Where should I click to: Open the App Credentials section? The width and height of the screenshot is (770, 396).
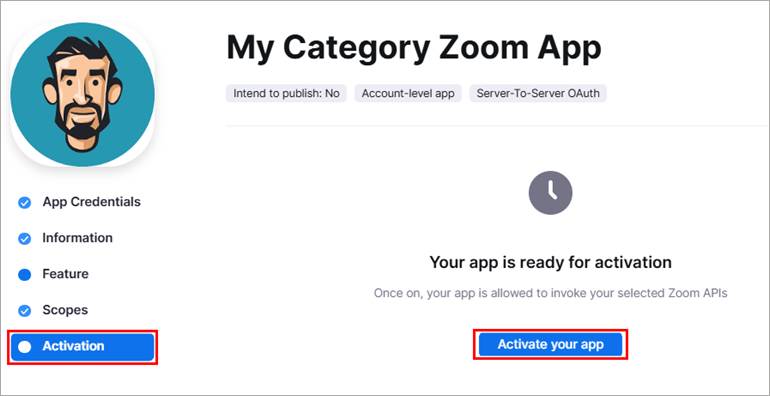coord(91,202)
